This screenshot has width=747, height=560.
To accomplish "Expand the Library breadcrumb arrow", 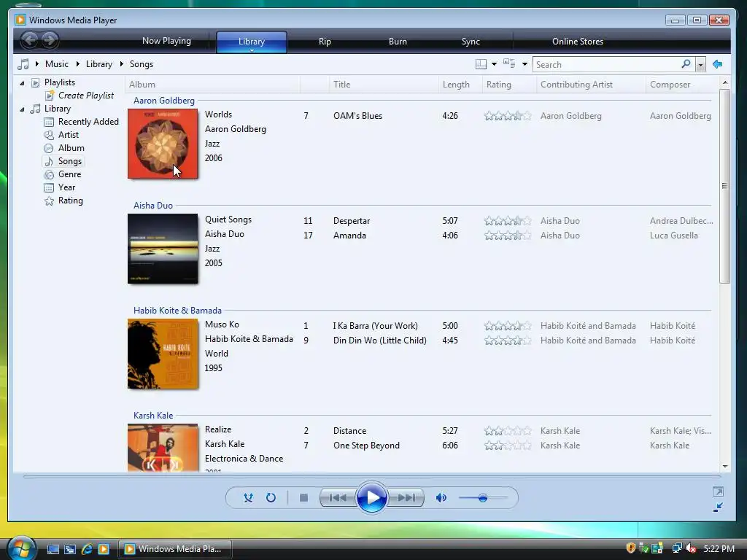I will (122, 64).
